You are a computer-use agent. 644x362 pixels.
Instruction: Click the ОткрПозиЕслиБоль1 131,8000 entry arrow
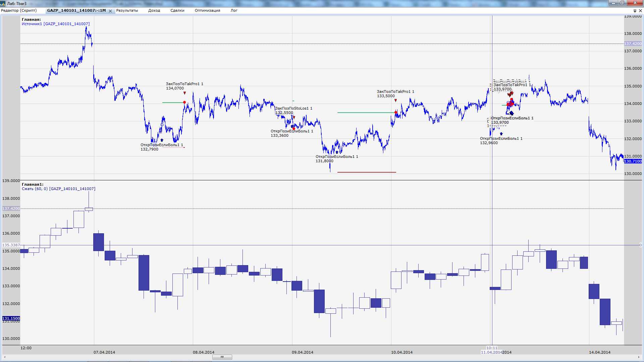pos(337,152)
